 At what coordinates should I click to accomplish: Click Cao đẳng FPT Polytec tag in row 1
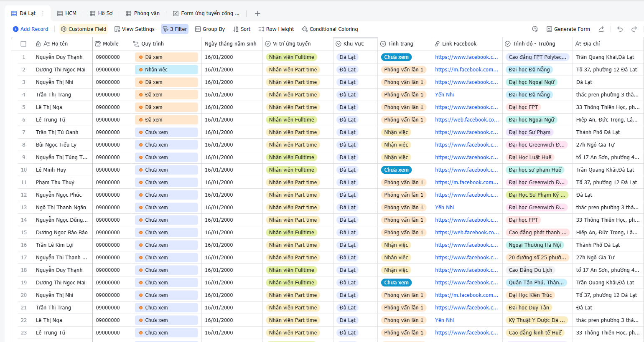537,57
